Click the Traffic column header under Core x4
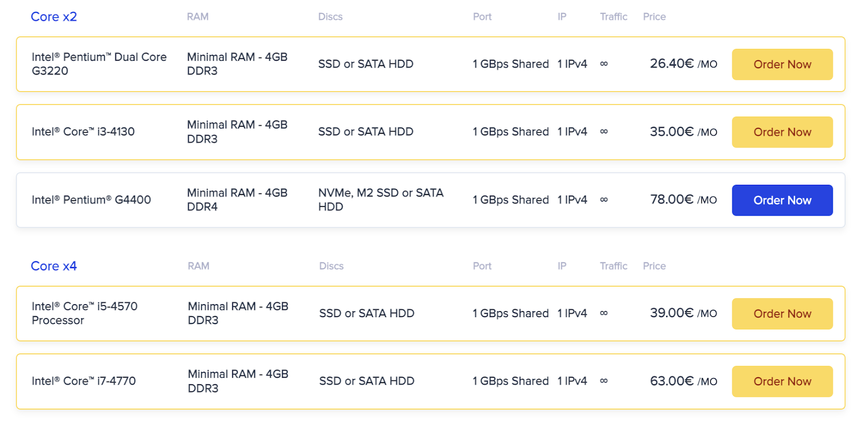Viewport: 868px width, 433px height. click(x=614, y=266)
